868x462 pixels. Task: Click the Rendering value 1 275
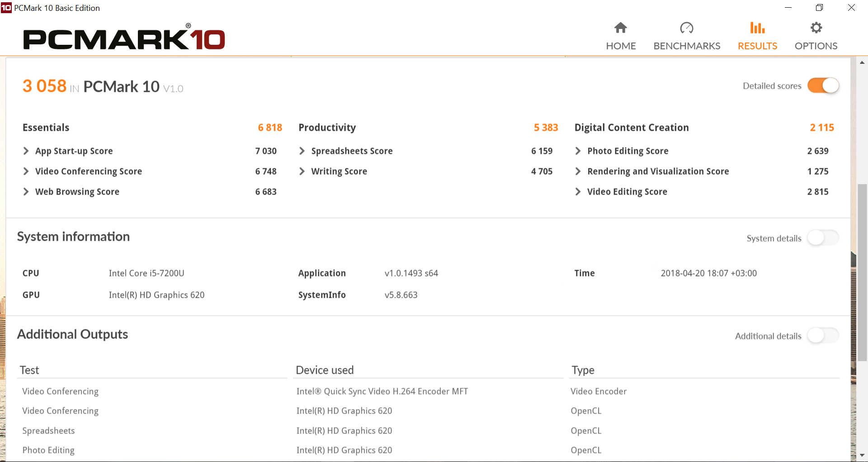pos(818,171)
